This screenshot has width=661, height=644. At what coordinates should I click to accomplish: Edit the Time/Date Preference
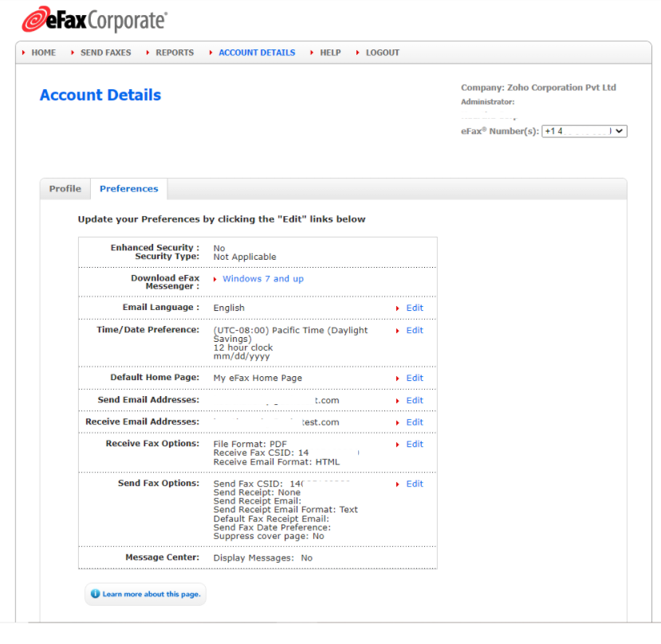pos(415,330)
